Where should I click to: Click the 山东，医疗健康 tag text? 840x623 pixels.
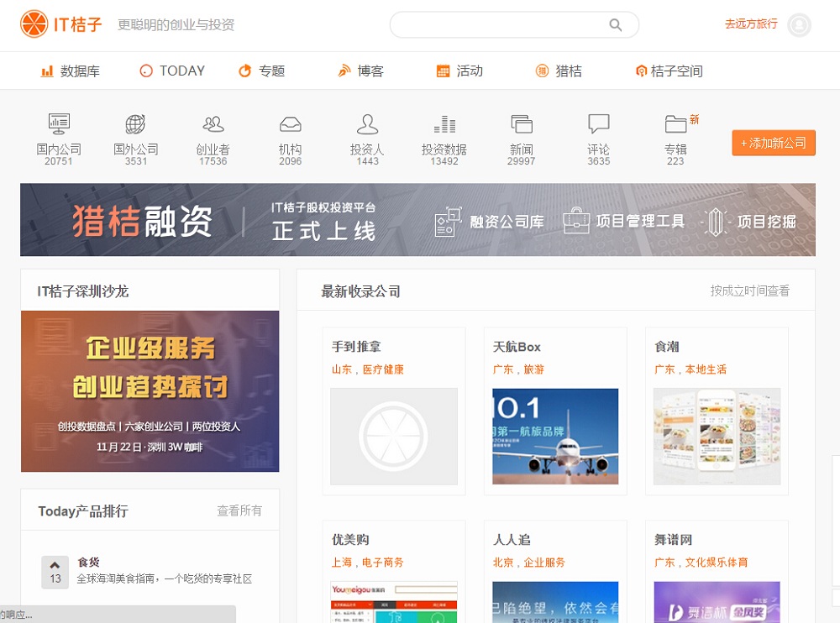[368, 369]
